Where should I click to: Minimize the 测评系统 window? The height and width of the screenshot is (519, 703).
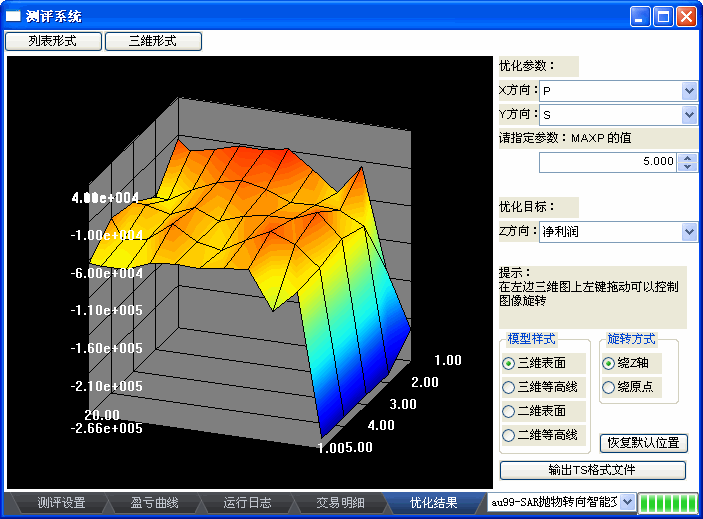coord(640,17)
